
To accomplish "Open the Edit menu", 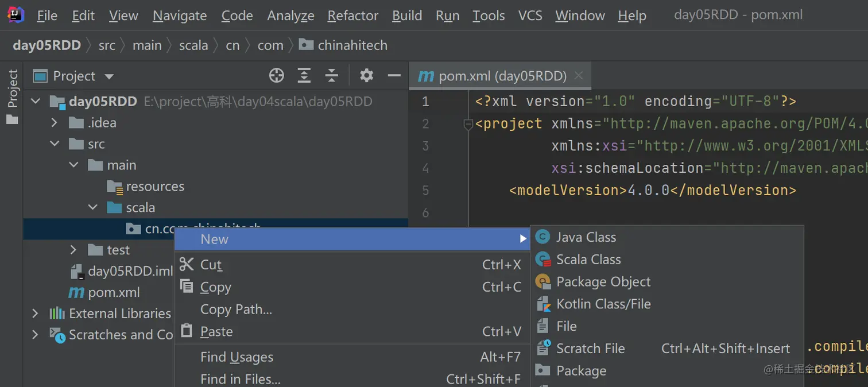I will (x=83, y=16).
